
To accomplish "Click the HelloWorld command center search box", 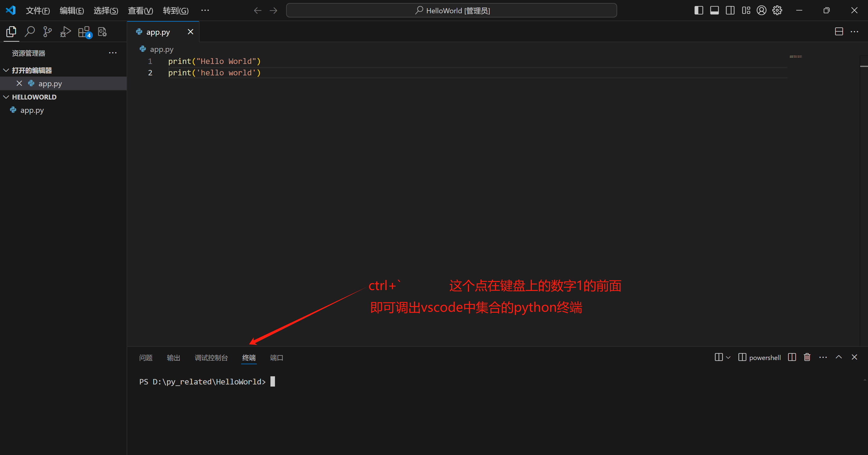I will point(451,11).
